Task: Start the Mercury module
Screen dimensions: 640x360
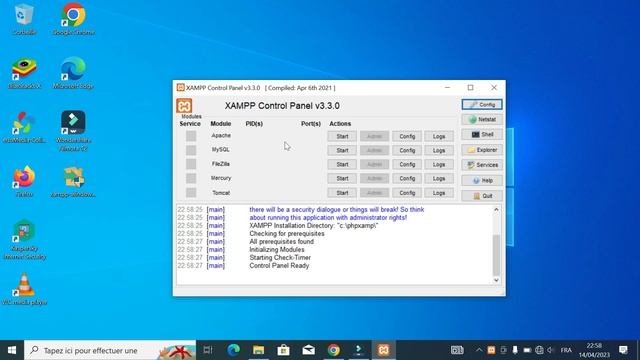Action: (342, 179)
